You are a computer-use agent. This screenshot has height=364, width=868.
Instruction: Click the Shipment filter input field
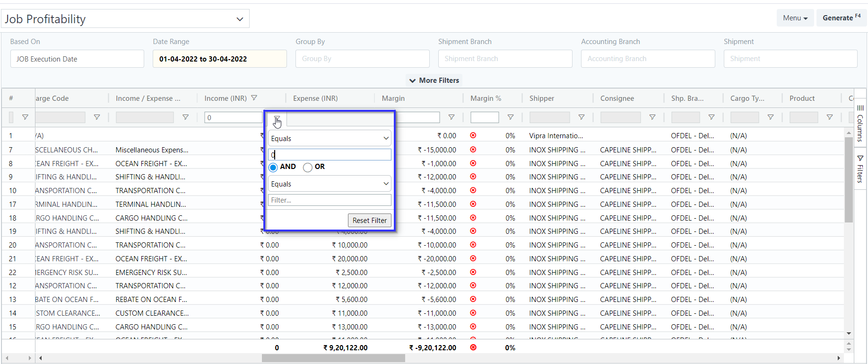790,59
